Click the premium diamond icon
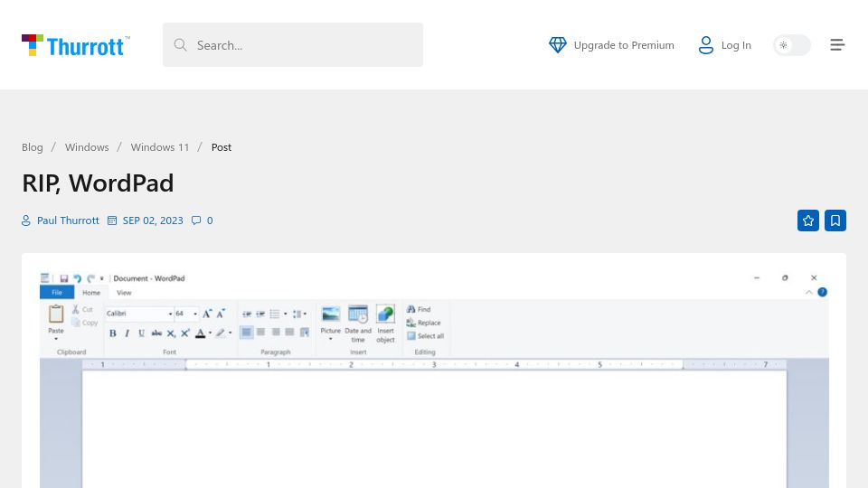Viewport: 868px width, 488px height. (x=558, y=45)
